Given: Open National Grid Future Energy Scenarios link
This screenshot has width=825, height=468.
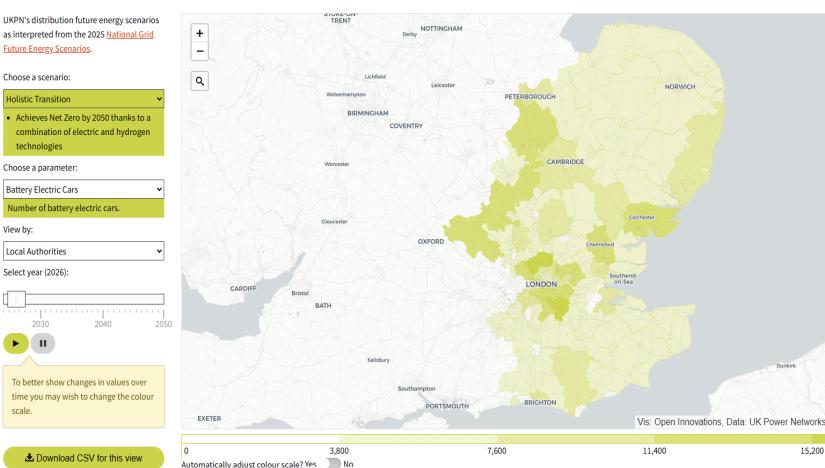Looking at the screenshot, I should (78, 42).
